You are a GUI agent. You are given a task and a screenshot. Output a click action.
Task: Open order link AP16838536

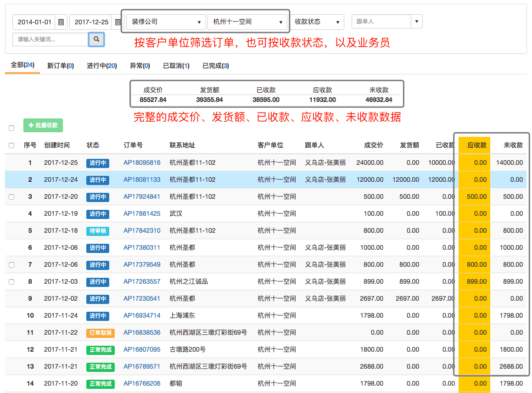[x=142, y=332]
